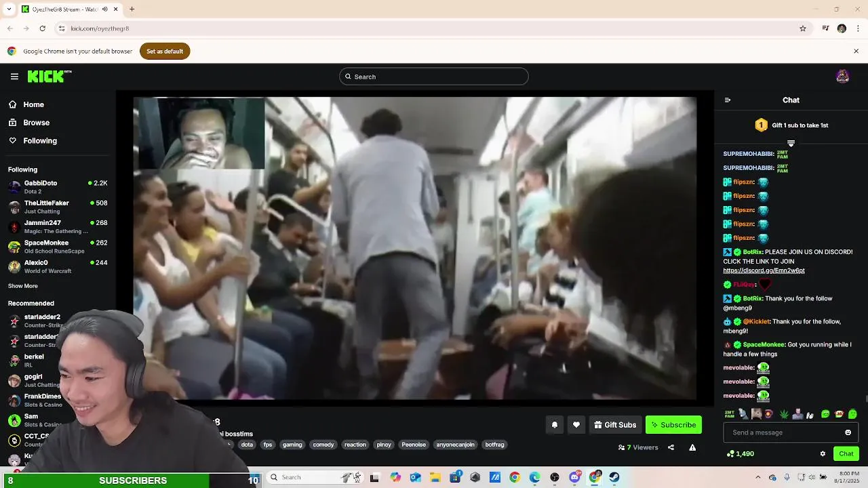Open the profile avatar menu
The image size is (868, 488).
[843, 77]
